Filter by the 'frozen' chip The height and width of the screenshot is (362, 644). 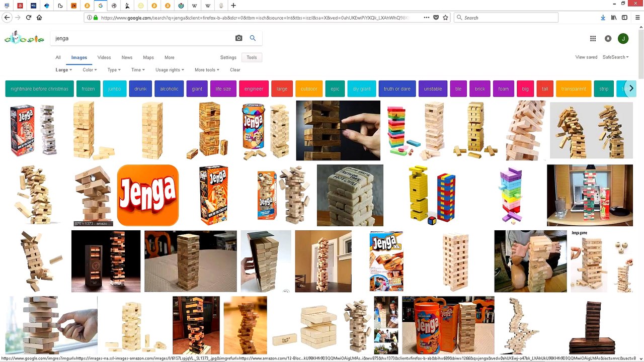click(88, 89)
